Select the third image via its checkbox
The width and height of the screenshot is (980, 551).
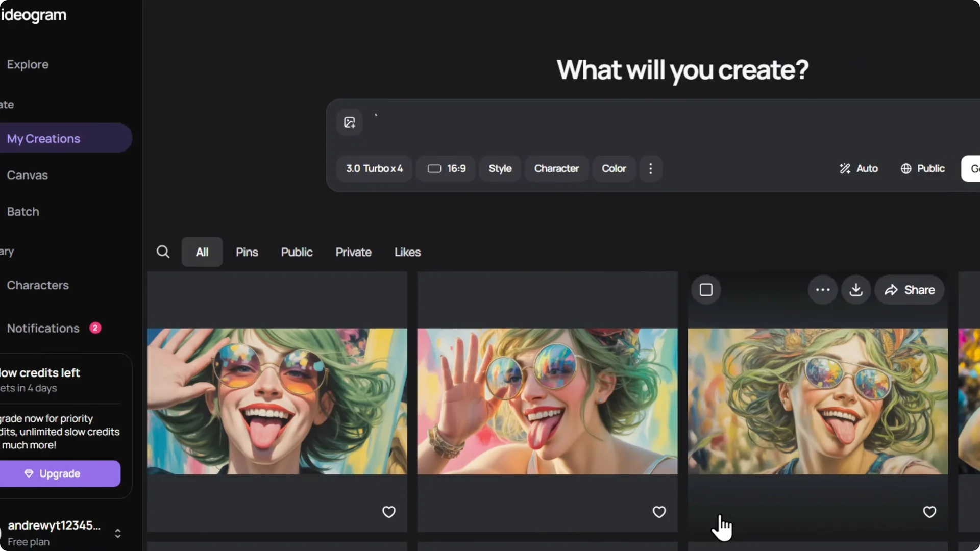tap(706, 290)
